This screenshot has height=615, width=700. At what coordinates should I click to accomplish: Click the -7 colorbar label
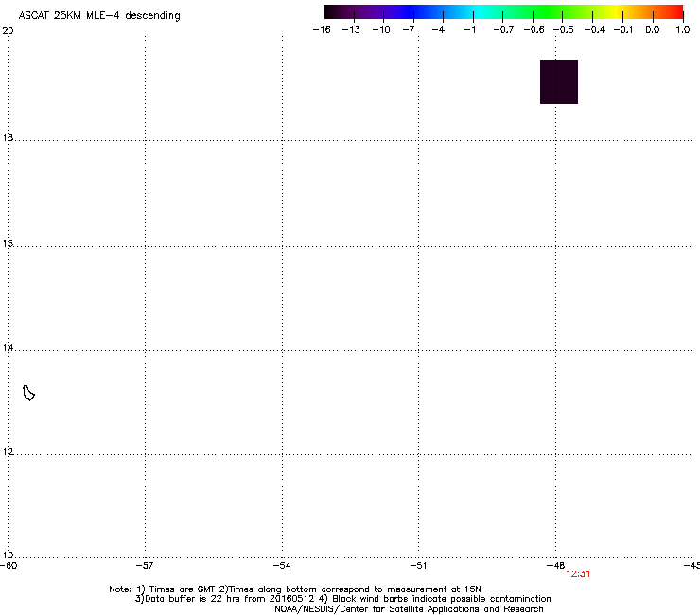pyautogui.click(x=409, y=30)
